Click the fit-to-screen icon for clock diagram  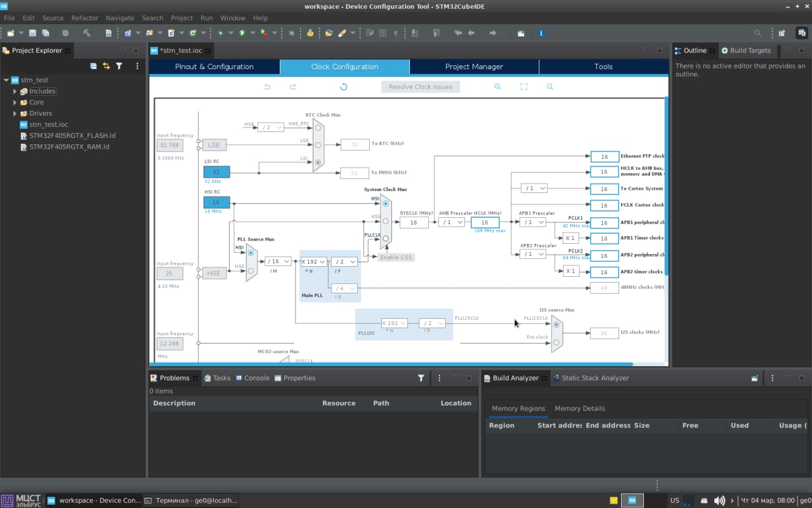524,87
